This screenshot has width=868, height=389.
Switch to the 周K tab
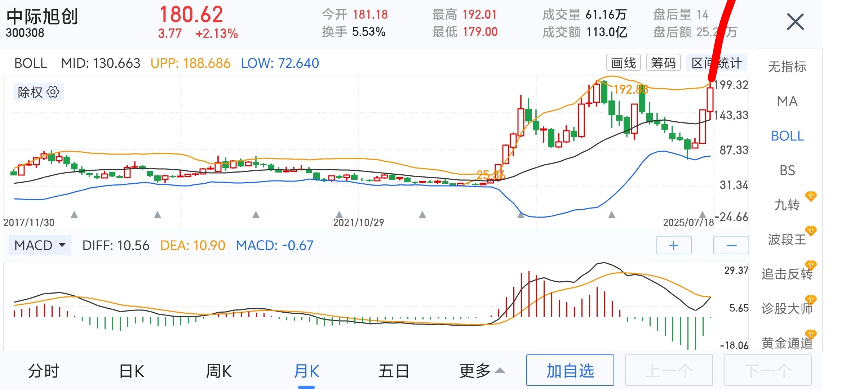point(219,371)
